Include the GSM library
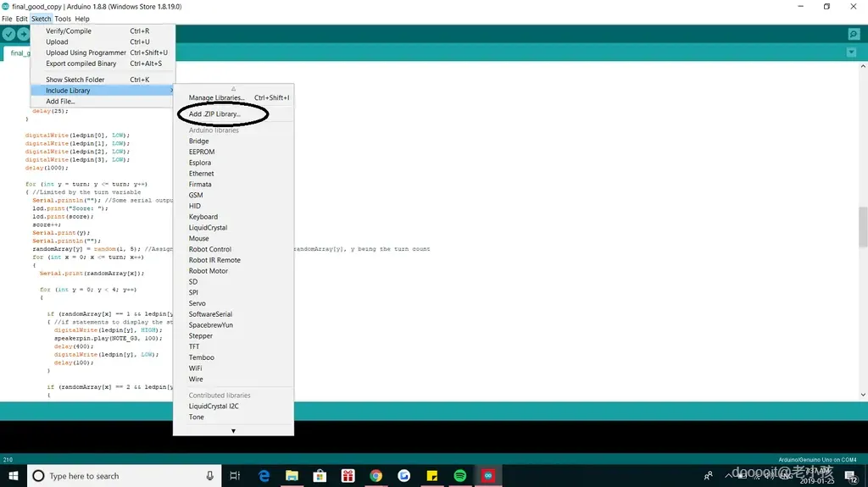The width and height of the screenshot is (868, 487). point(233,196)
